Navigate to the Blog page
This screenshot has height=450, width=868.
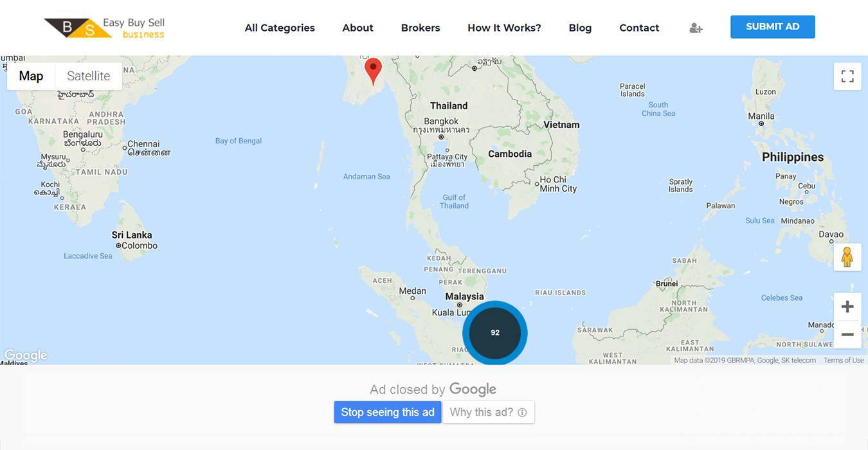(580, 28)
